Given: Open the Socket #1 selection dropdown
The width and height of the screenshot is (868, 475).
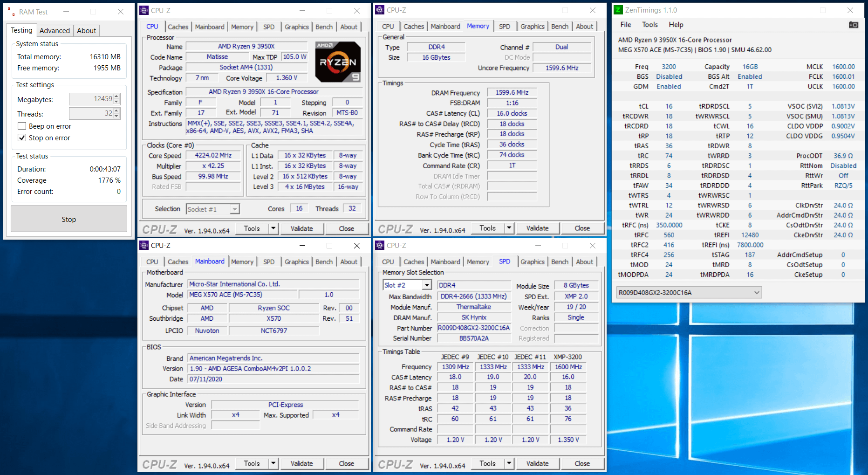Looking at the screenshot, I should tap(235, 209).
